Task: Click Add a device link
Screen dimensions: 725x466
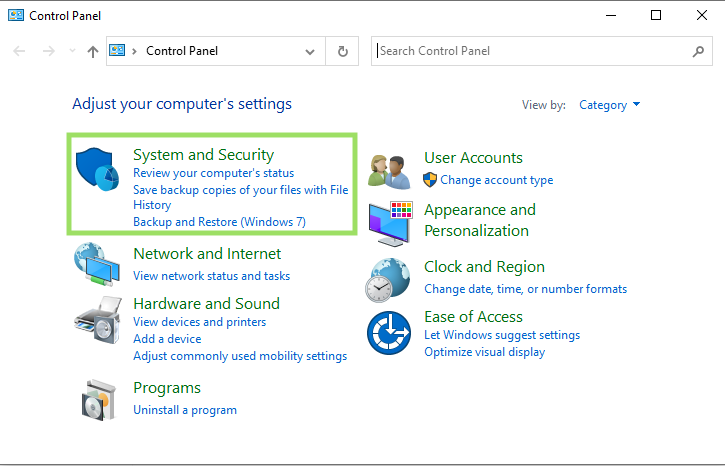Action: [167, 339]
